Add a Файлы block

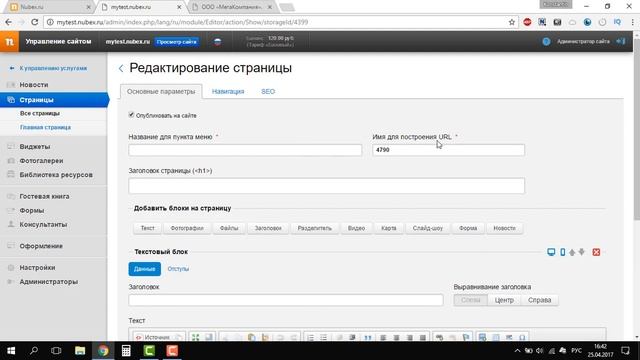229,228
